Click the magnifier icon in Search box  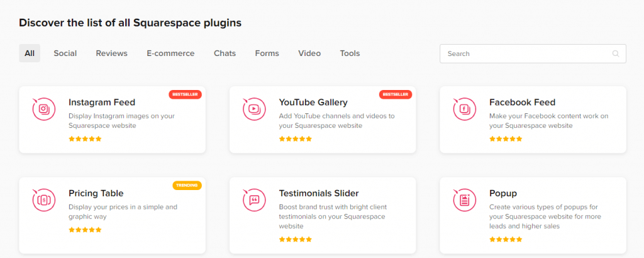[615, 53]
